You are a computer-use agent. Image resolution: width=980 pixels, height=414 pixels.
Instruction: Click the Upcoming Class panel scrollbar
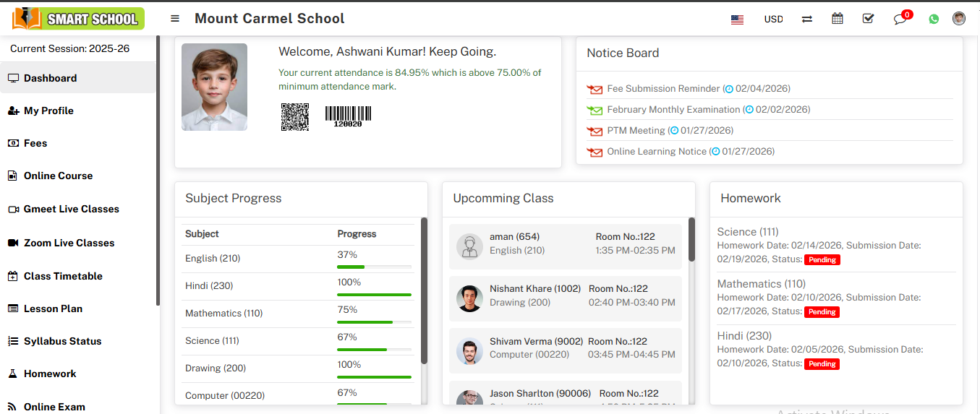[691, 239]
